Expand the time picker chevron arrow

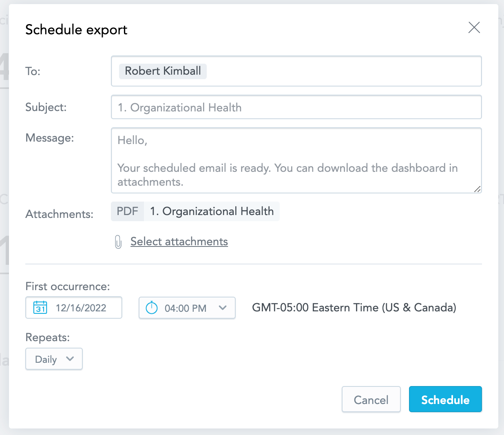(223, 308)
